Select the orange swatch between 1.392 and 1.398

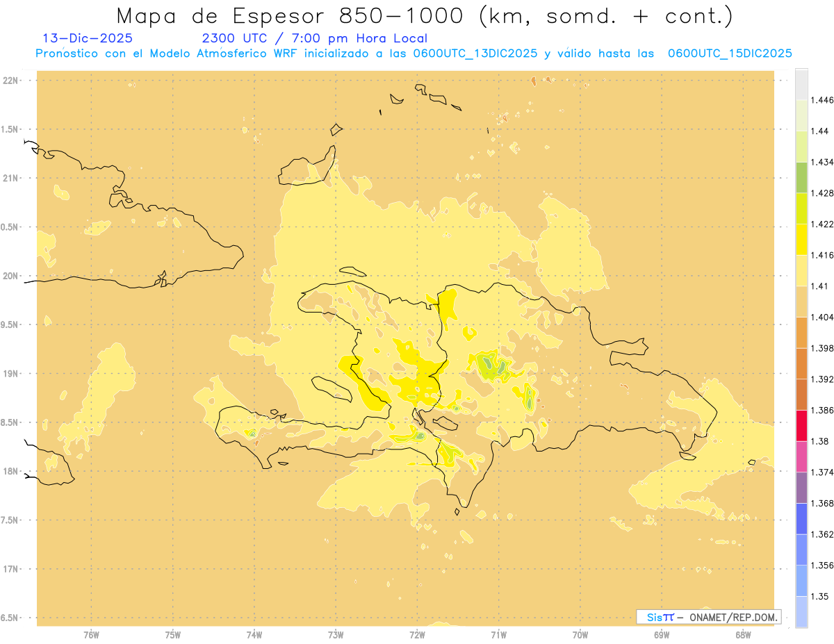801,363
